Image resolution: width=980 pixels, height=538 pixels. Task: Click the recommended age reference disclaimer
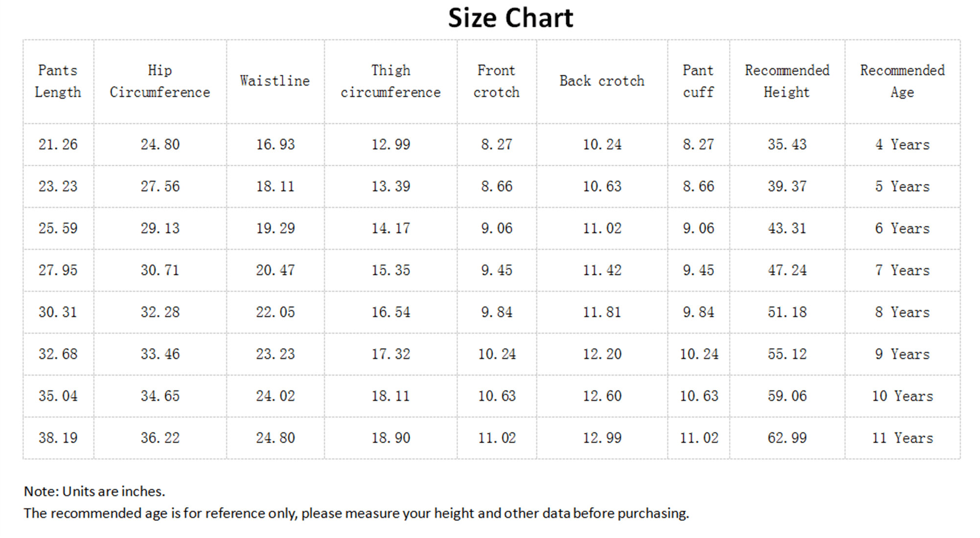point(356,514)
